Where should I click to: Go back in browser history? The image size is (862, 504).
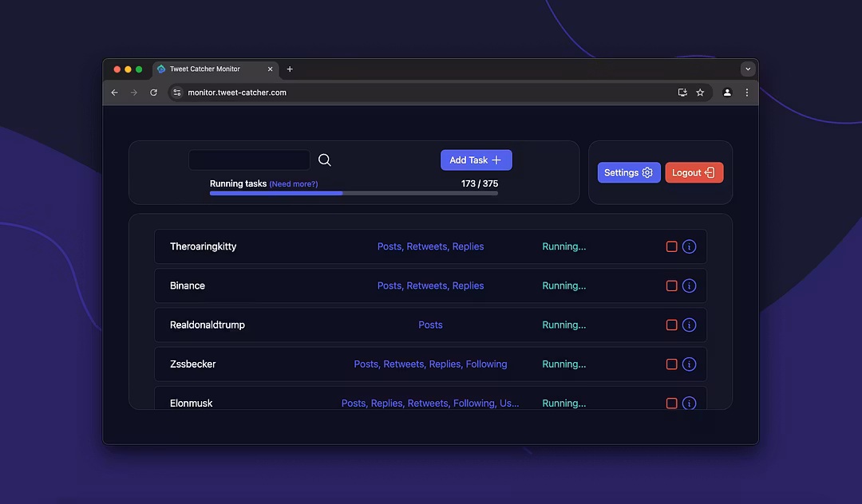(114, 93)
